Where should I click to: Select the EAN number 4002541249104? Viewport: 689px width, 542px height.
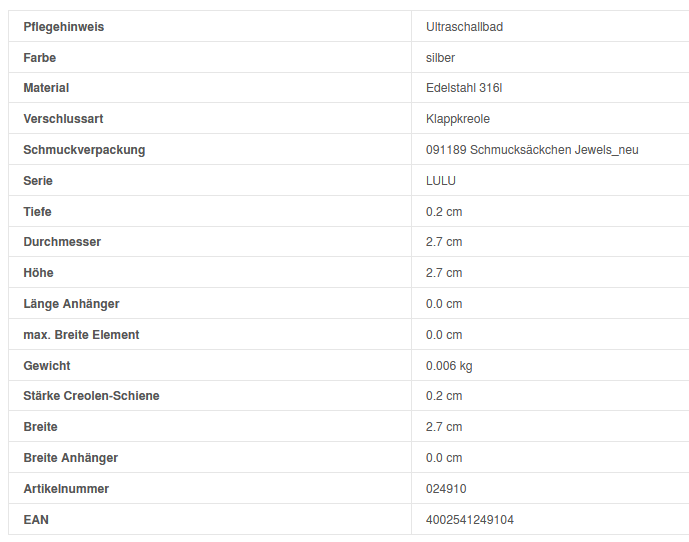(x=469, y=520)
